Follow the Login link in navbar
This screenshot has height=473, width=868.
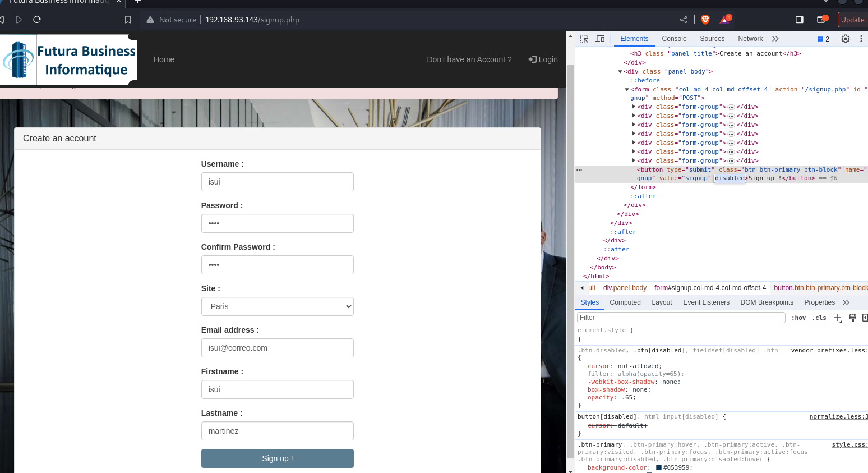[x=543, y=59]
